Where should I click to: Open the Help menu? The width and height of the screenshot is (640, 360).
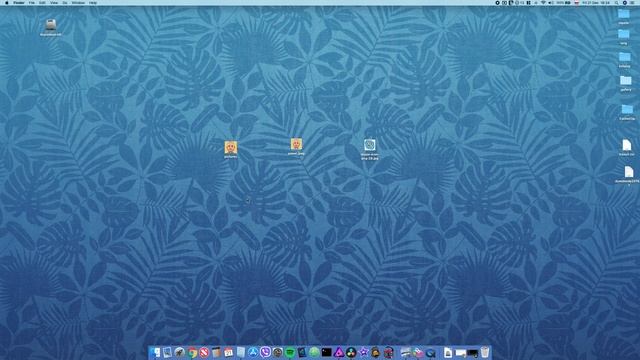(93, 2)
